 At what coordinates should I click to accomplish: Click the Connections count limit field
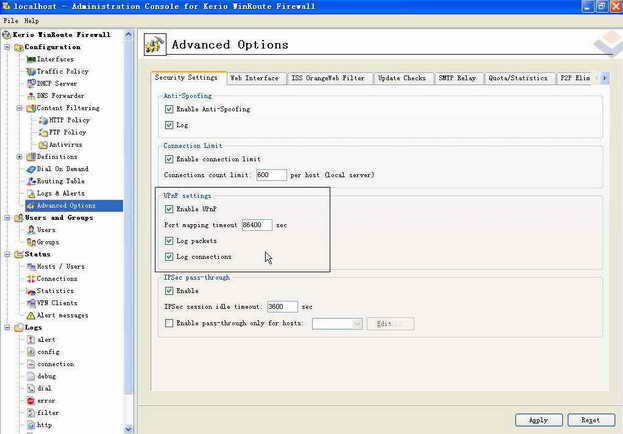[271, 175]
